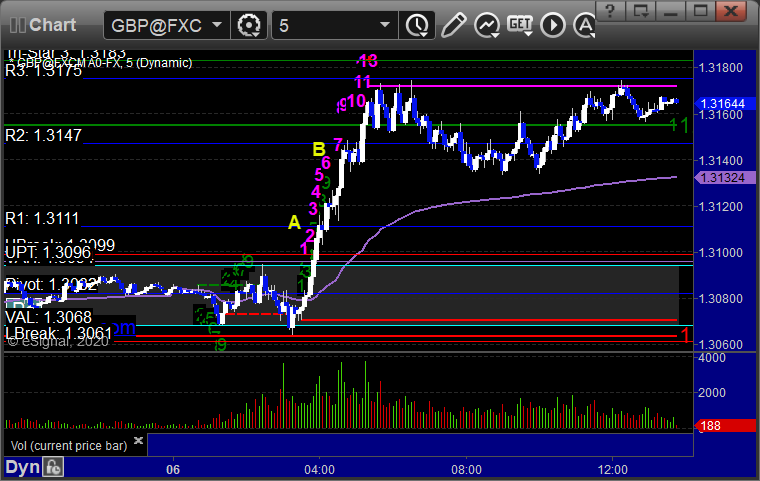
Task: Select current price marker 1.31644
Action: tap(725, 103)
